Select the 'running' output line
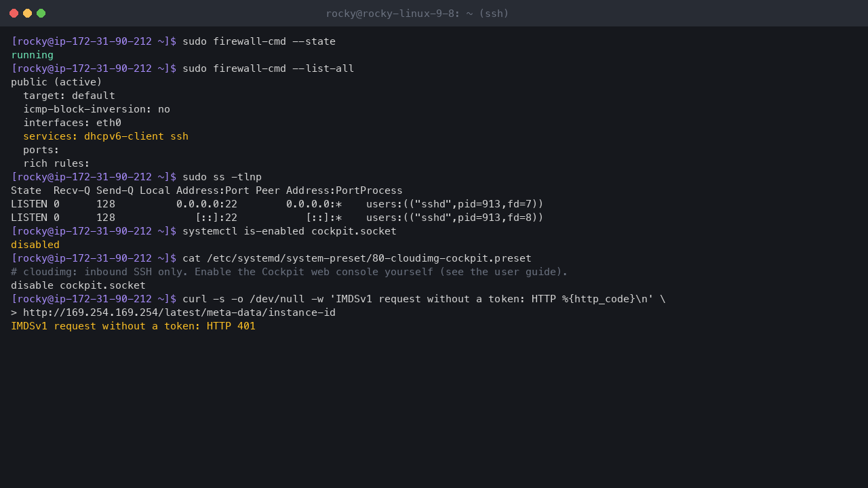868x488 pixels. 32,55
